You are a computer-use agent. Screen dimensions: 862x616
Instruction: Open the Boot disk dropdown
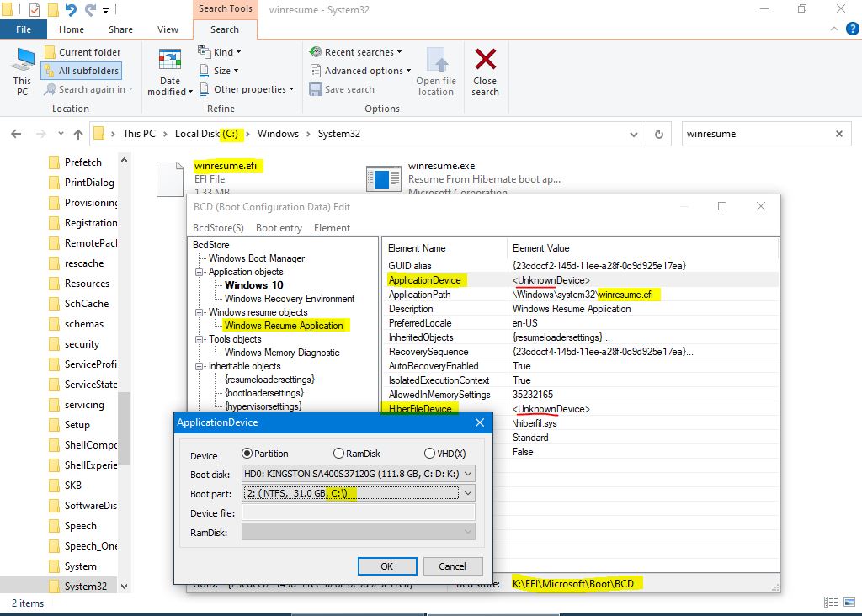point(468,474)
